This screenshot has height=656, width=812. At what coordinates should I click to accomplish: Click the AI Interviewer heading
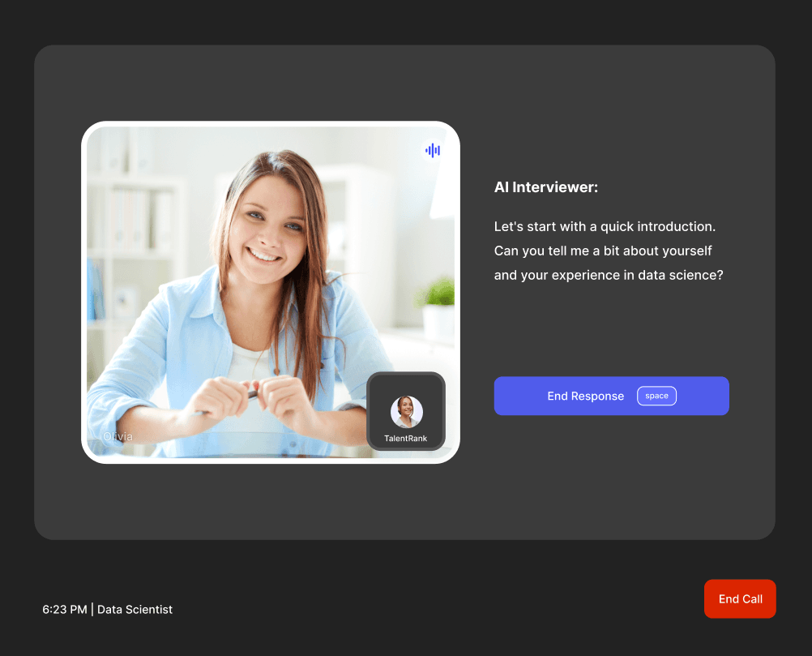click(545, 187)
